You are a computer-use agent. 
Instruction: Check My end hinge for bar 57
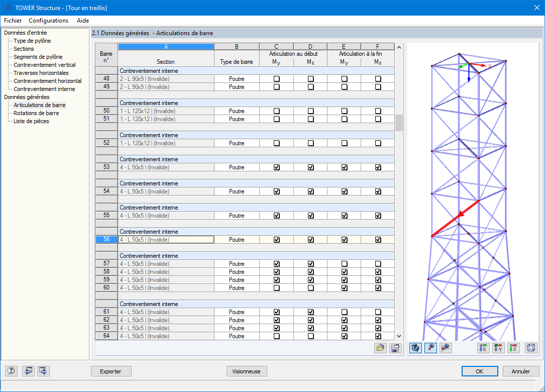[x=345, y=264]
